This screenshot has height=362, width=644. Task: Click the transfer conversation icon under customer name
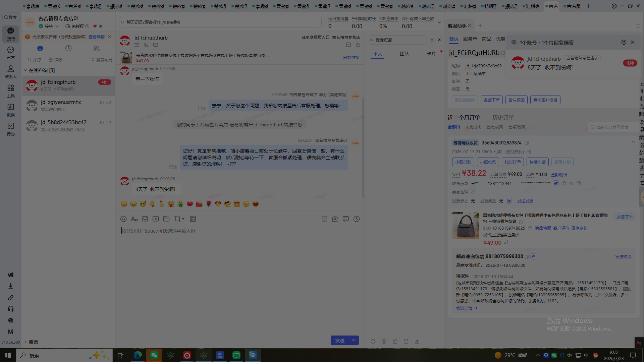tap(137, 45)
